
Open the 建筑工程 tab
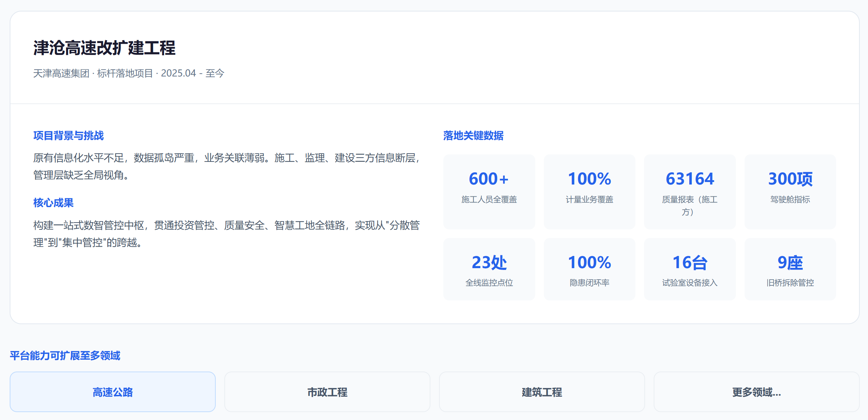(x=542, y=392)
